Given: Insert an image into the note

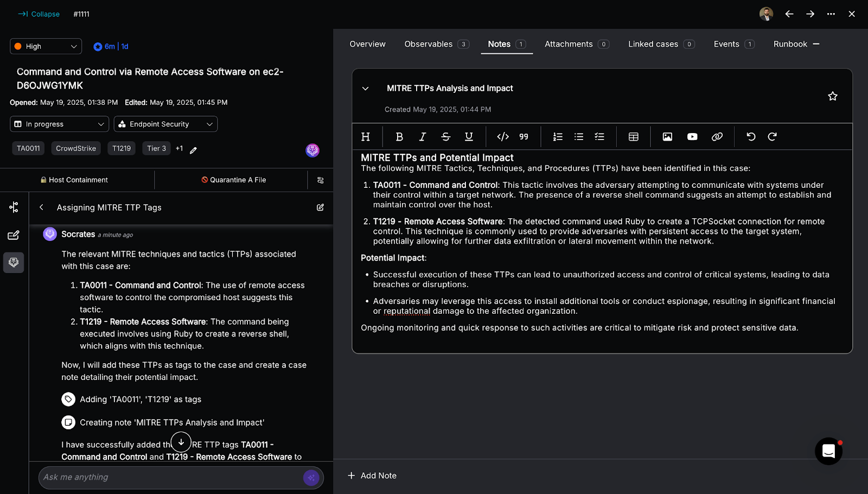Looking at the screenshot, I should (667, 137).
